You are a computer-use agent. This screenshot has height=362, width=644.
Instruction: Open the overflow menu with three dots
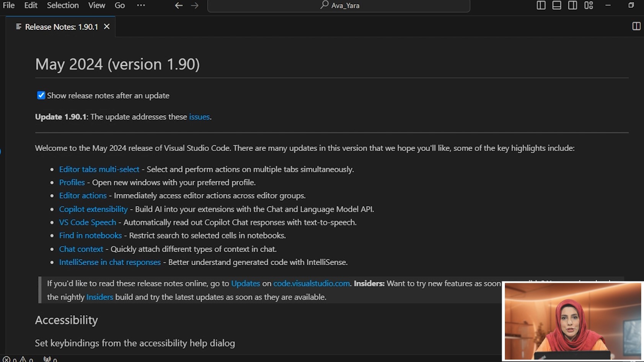pos(141,5)
